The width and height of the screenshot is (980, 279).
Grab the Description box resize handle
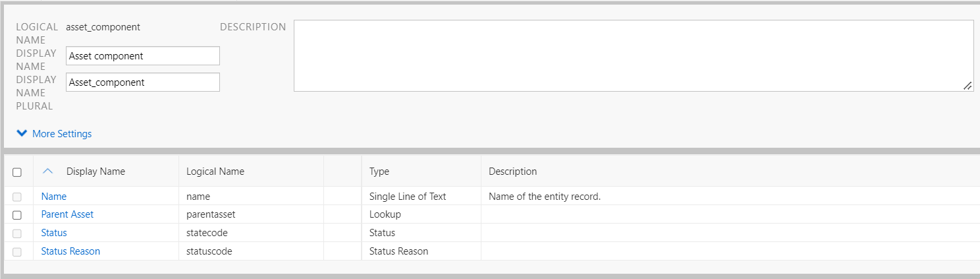click(967, 86)
